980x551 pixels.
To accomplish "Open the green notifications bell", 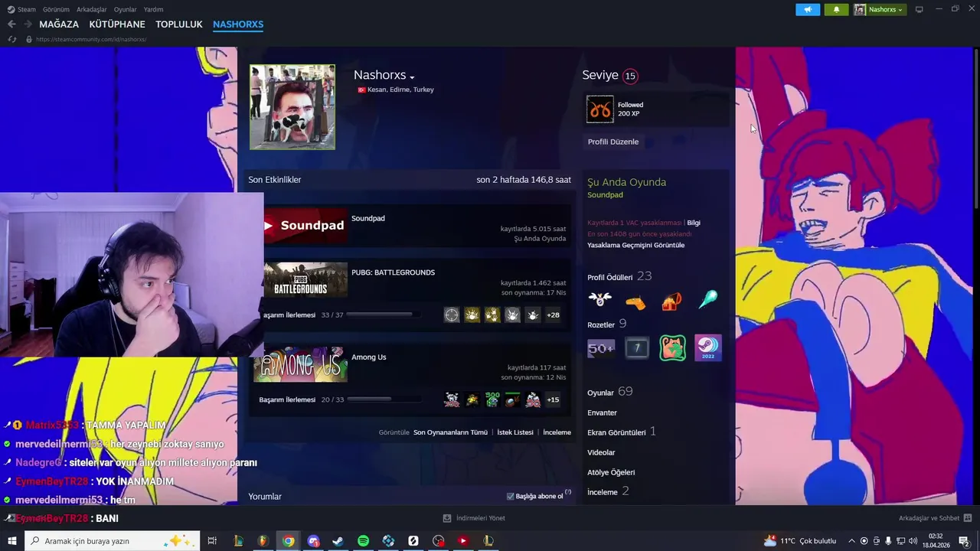I will tap(836, 9).
